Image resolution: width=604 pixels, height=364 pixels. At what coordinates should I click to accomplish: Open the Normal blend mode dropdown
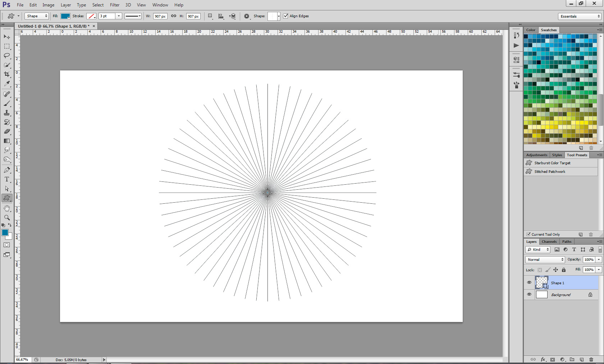point(545,259)
